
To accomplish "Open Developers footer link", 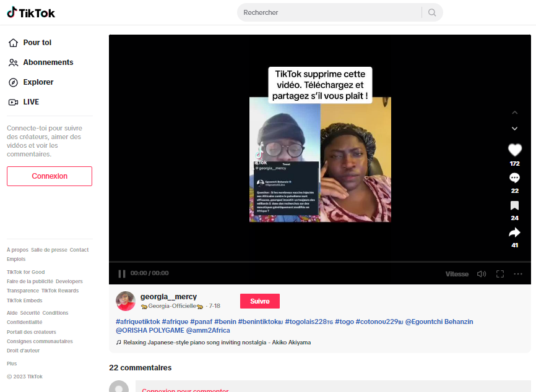I will 69,281.
